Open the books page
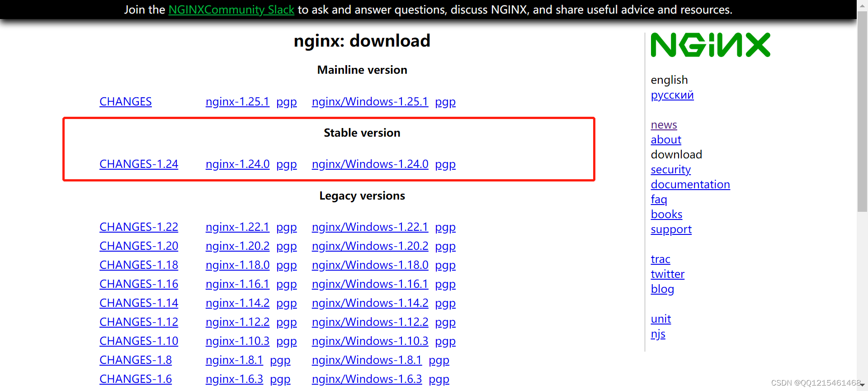Image resolution: width=868 pixels, height=391 pixels. tap(666, 214)
